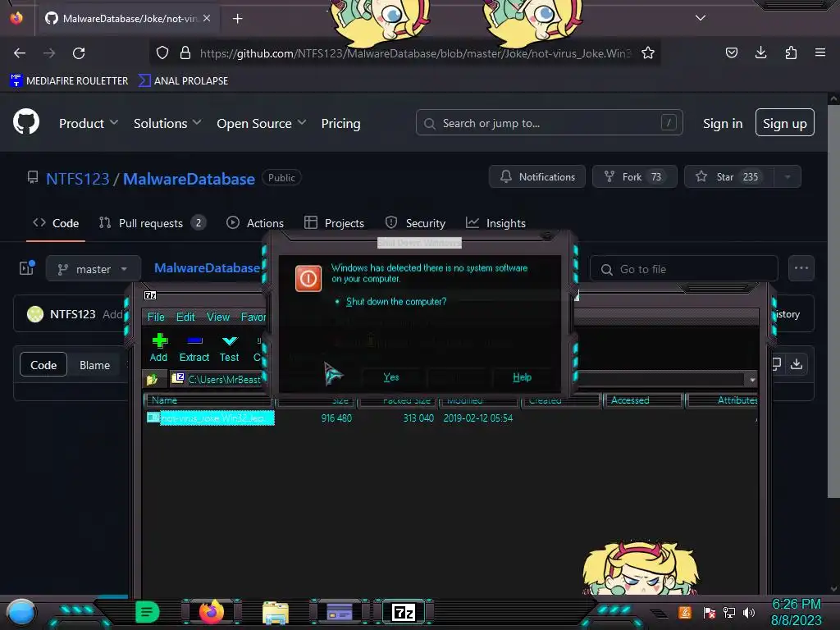
Task: Click the Sign up button
Action: (x=785, y=123)
